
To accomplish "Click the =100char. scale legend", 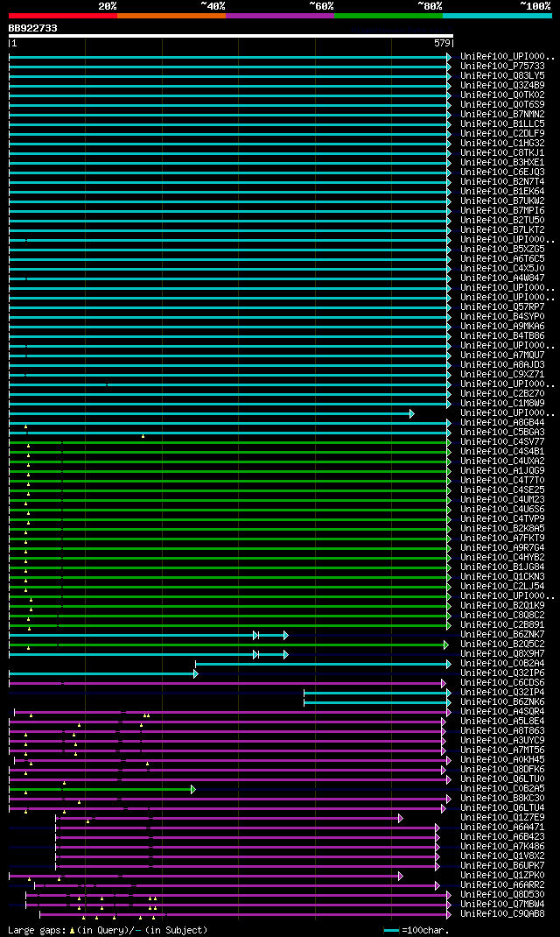I will coord(416,930).
